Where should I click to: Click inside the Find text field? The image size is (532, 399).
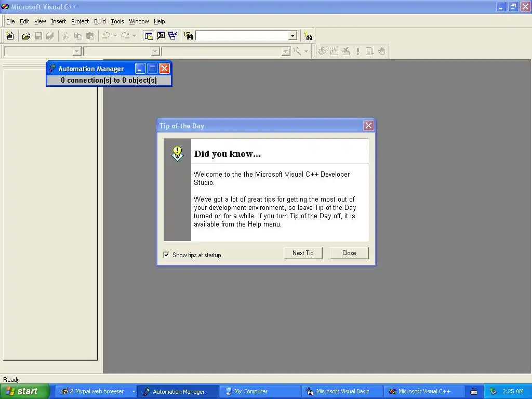tap(242, 36)
